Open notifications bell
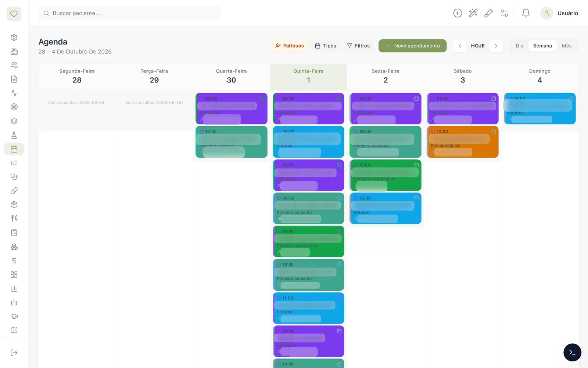Screen dimensions: 588x368 pos(526,13)
